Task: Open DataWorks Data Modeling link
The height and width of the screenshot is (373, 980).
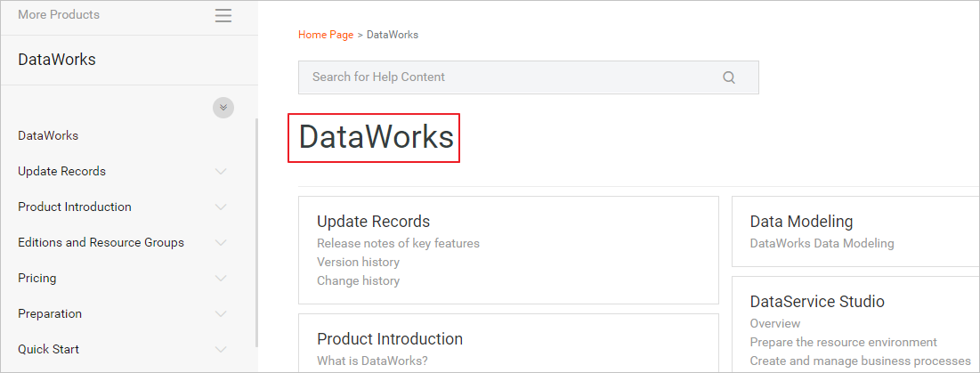Action: pos(822,244)
